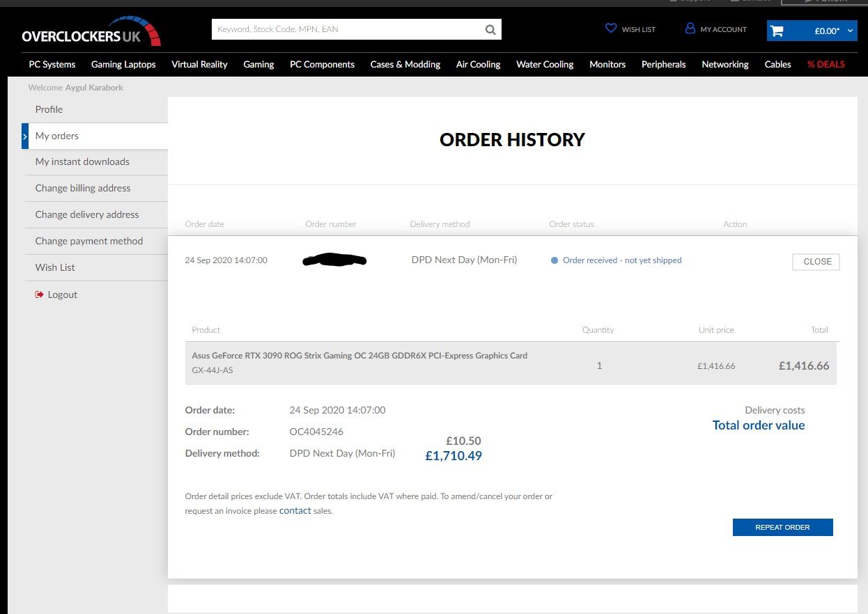Click the DPD Next Day (Mon-Fri) text in the order row
868x614 pixels.
[465, 260]
